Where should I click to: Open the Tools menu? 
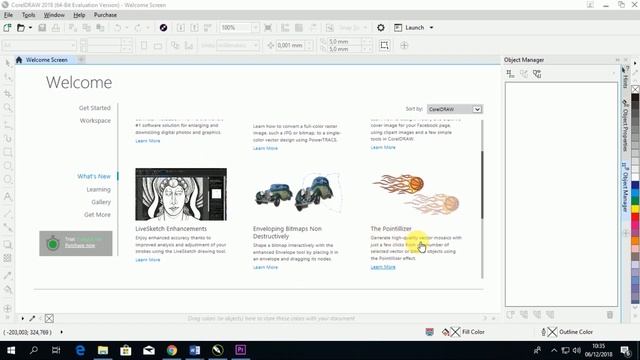pos(28,15)
